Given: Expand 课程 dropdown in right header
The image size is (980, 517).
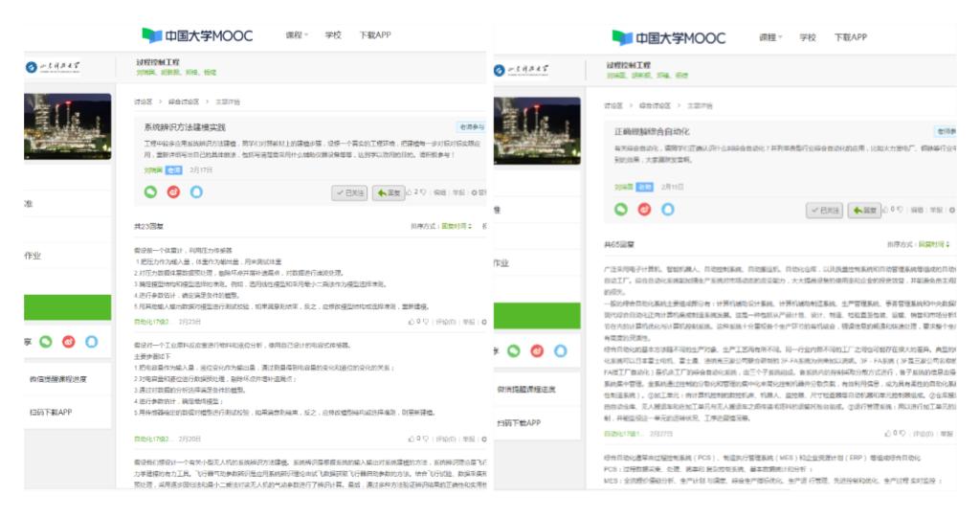Looking at the screenshot, I should click(770, 37).
